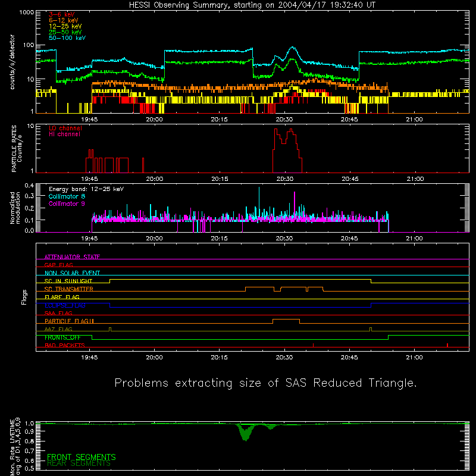
Task: Click 20:15 tick under the modulation panel
Action: [x=219, y=239]
